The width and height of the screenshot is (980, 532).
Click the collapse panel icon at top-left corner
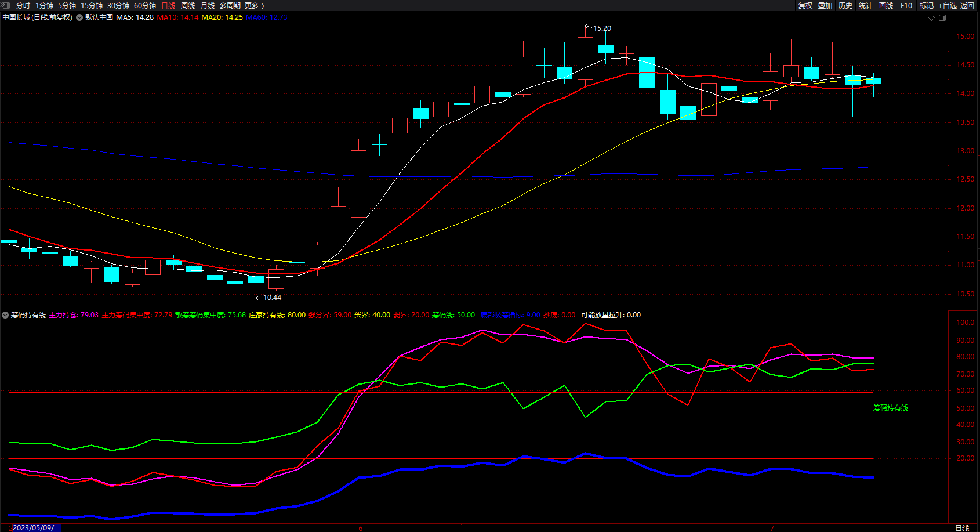click(5, 5)
